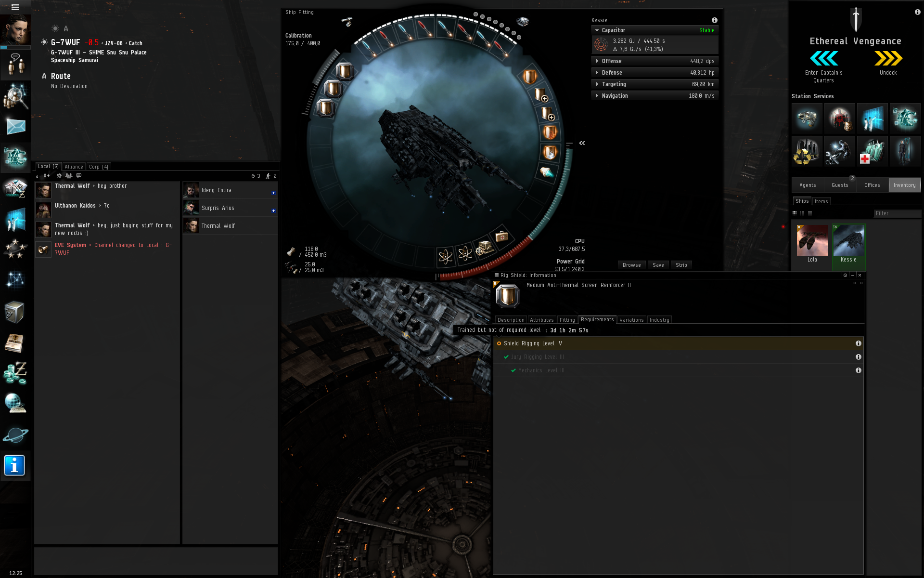Switch to the Alliance chat tab

coord(74,167)
